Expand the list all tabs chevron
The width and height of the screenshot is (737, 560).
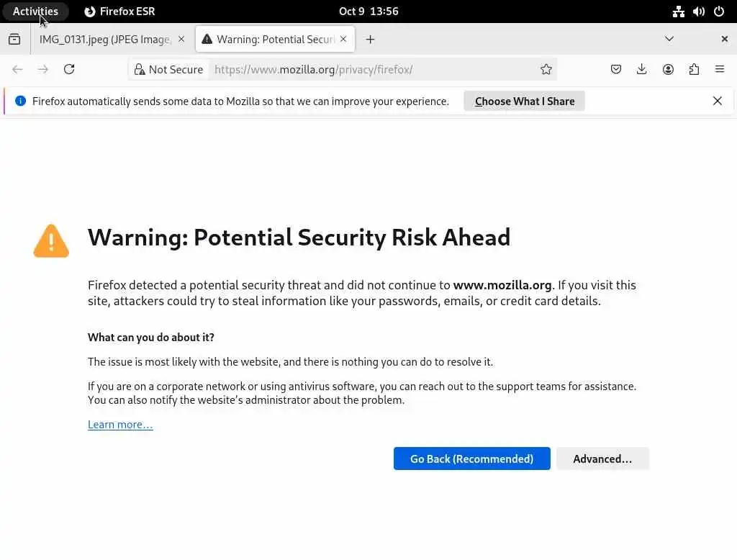[669, 39]
